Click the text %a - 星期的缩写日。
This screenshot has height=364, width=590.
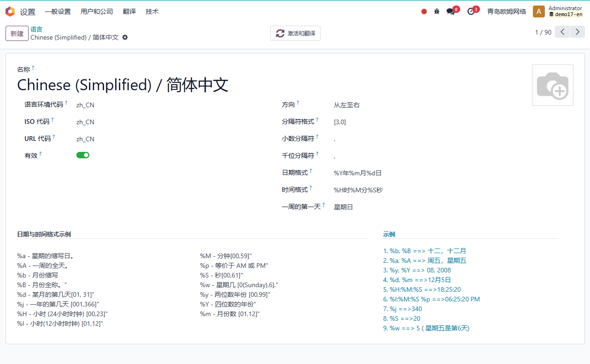tap(46, 256)
